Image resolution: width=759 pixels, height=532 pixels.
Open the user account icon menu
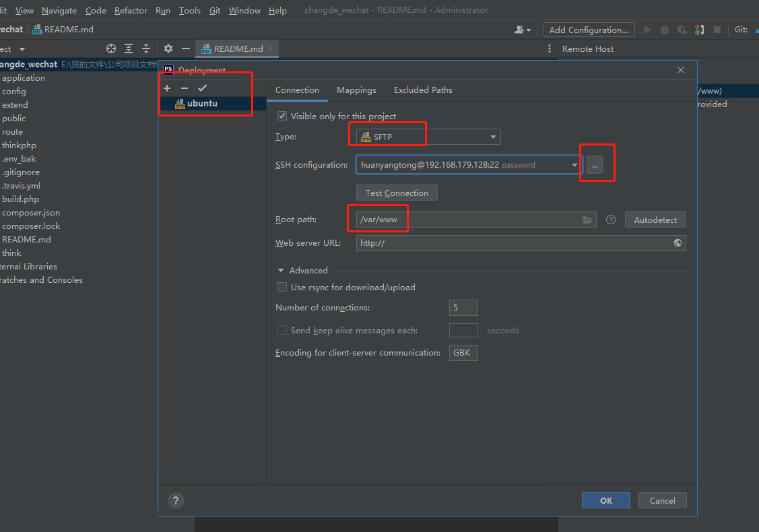[523, 30]
